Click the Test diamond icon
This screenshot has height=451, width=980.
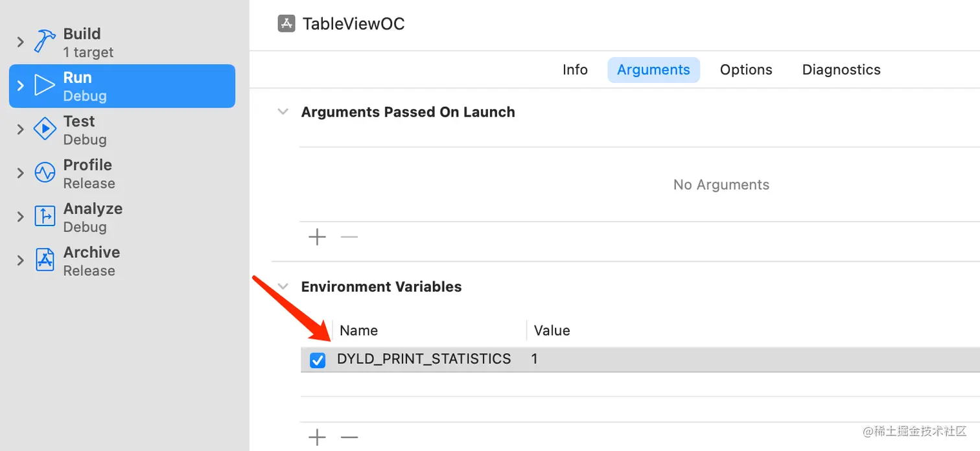(x=45, y=129)
